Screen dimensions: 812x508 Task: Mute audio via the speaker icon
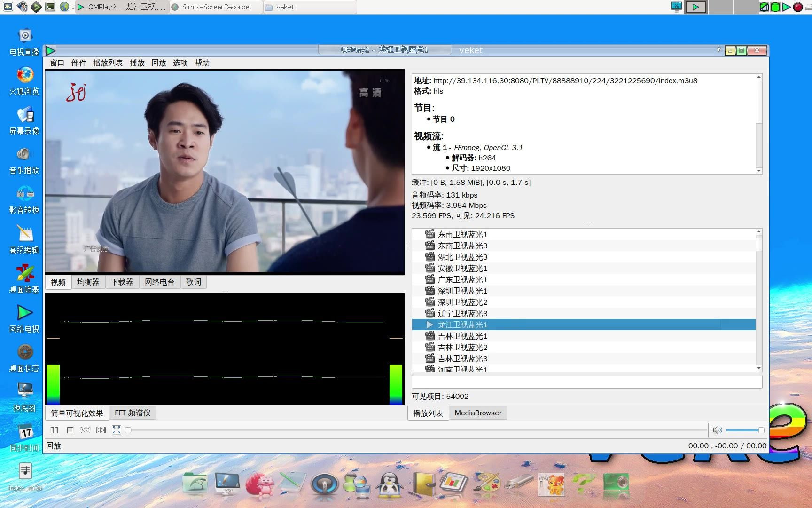point(717,430)
